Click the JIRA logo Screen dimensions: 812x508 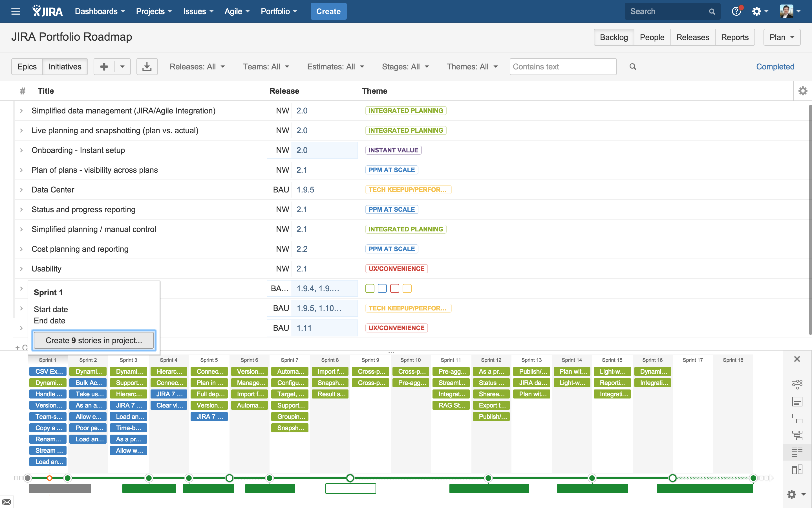click(47, 11)
